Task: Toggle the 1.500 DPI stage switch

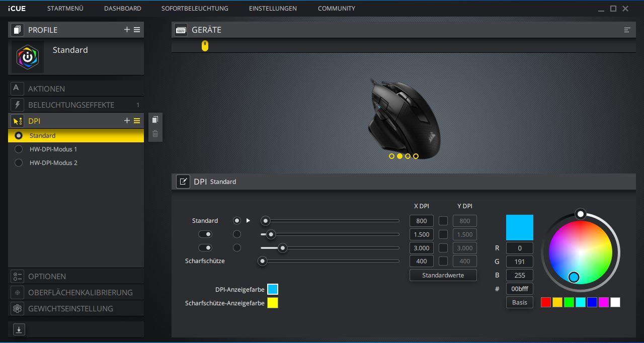Action: 205,234
